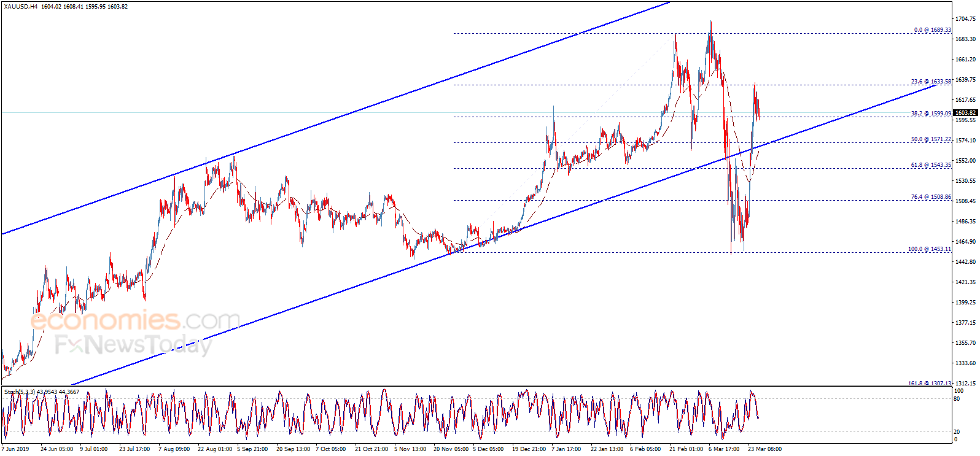Click the time axis label '23 Jul 17:00'
Image resolution: width=980 pixels, height=456 pixels.
134,449
